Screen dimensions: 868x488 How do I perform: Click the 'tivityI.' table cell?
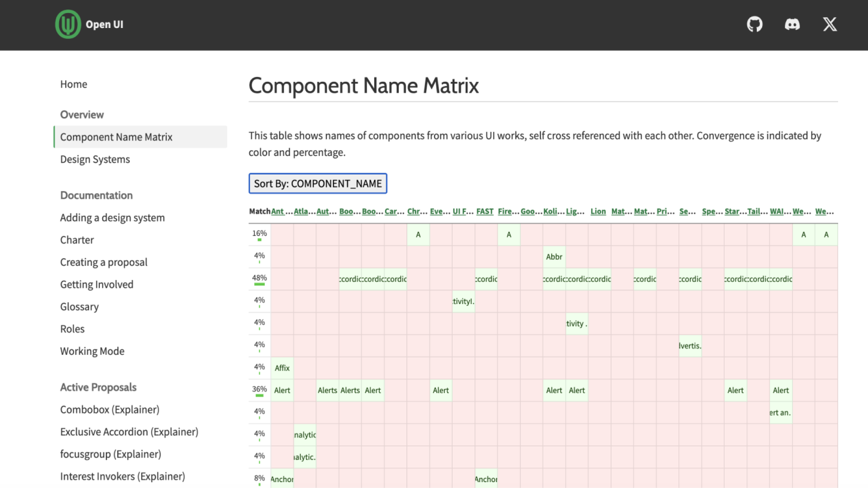click(x=463, y=301)
